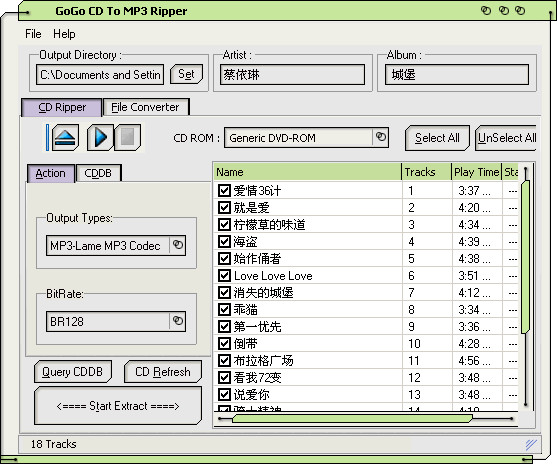Image resolution: width=557 pixels, height=464 pixels.
Task: Open the CD ROM drive dropdown
Action: point(380,137)
